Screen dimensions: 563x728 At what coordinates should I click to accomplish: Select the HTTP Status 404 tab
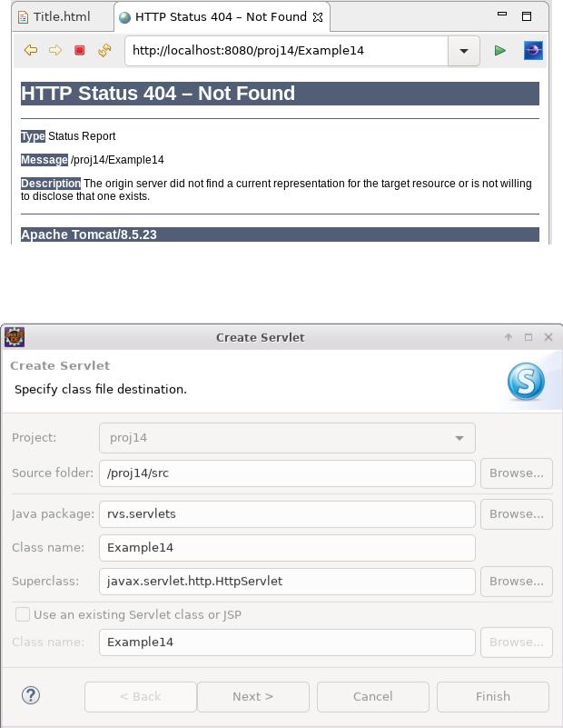pos(222,17)
